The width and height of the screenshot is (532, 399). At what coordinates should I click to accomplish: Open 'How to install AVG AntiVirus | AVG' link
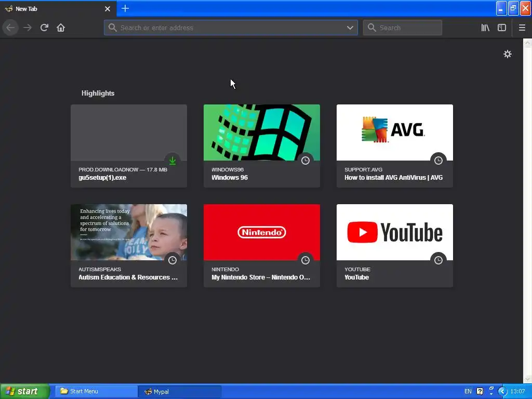(x=394, y=178)
